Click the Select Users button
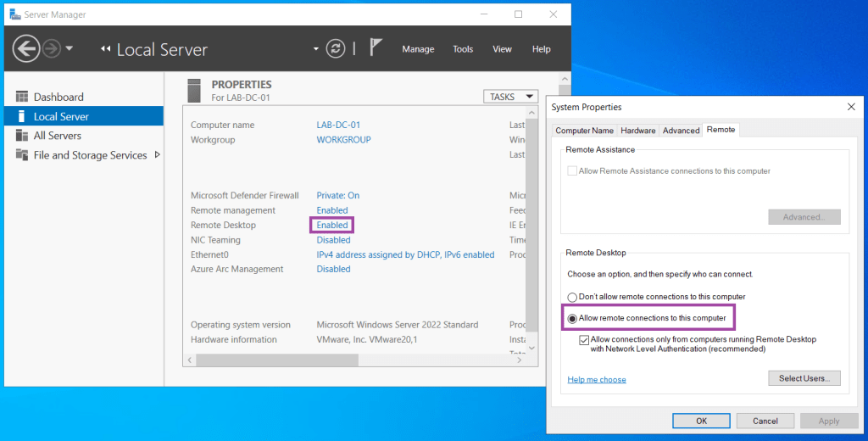 pyautogui.click(x=804, y=378)
